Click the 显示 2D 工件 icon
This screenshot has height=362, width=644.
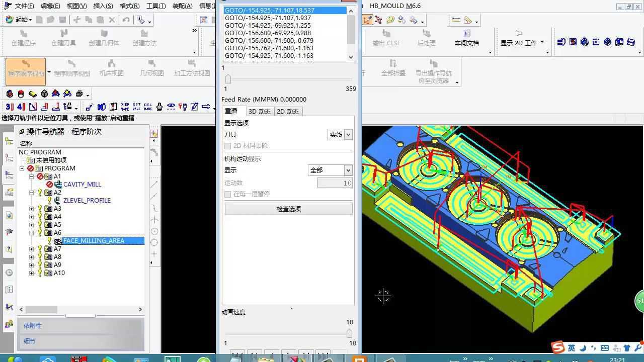[x=519, y=34]
